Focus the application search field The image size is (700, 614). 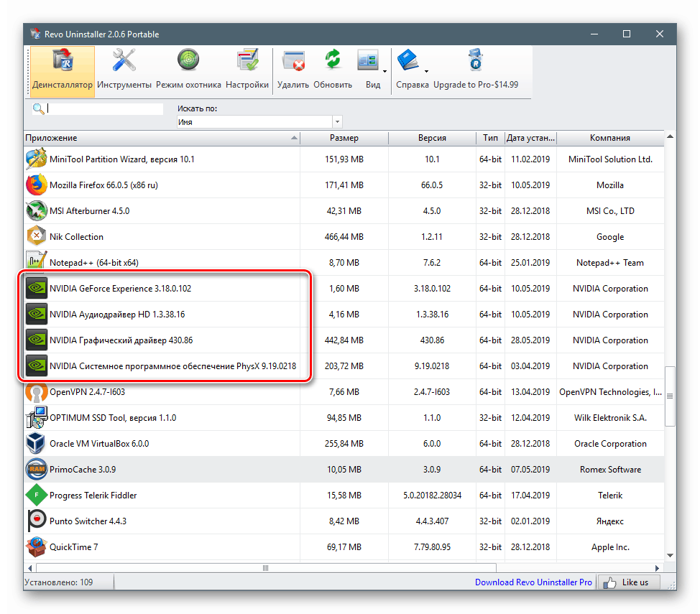click(105, 109)
